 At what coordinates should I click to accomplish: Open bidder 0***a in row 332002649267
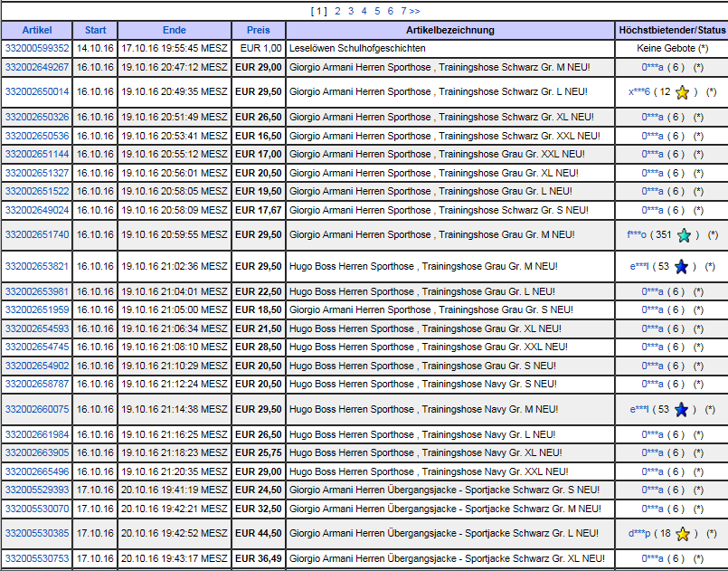[652, 67]
